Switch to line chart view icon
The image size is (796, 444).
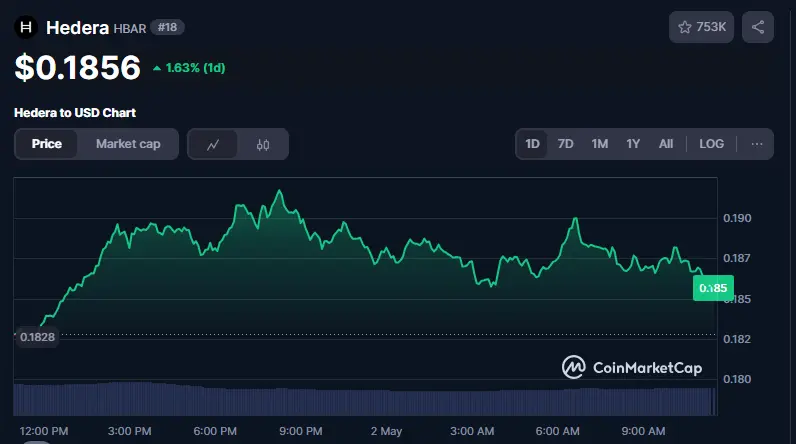coord(213,145)
